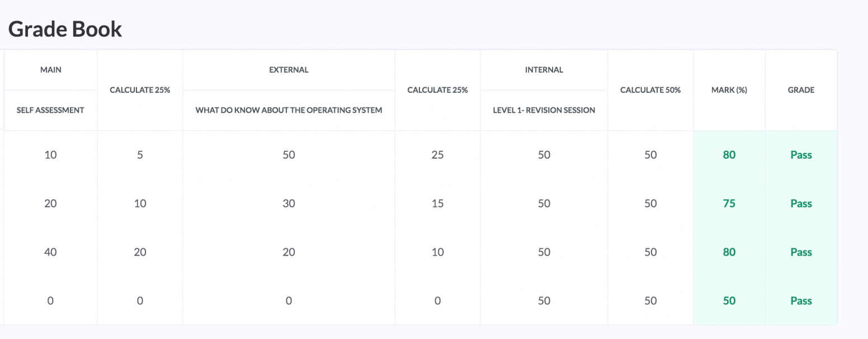The image size is (868, 339).
Task: Click the CALCULATE 25% header after EXTERNAL
Action: point(437,90)
